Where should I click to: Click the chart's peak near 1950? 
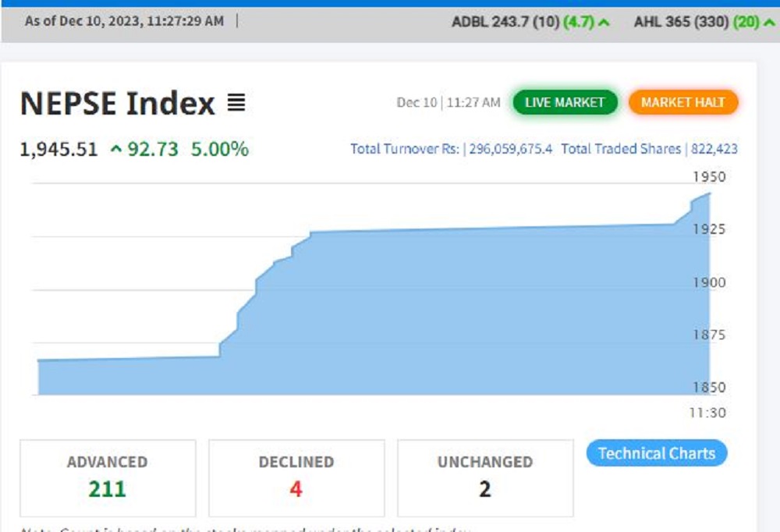[x=708, y=193]
